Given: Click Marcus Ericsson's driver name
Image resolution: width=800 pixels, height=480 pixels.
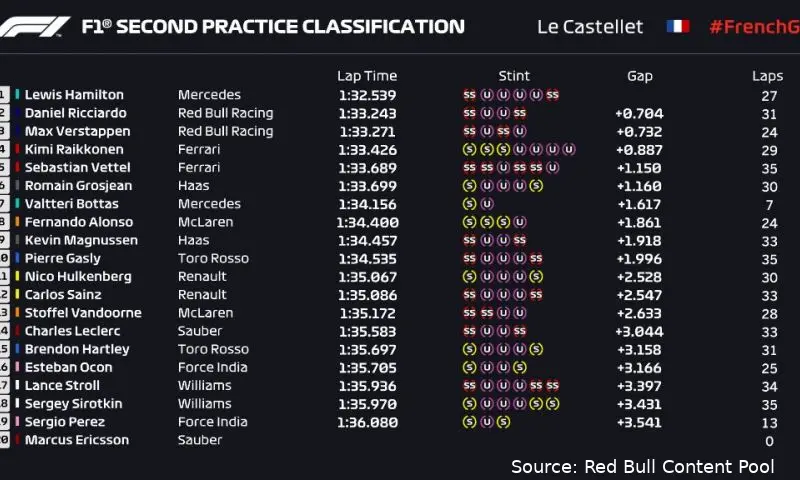Looking at the screenshot, I should (77, 440).
